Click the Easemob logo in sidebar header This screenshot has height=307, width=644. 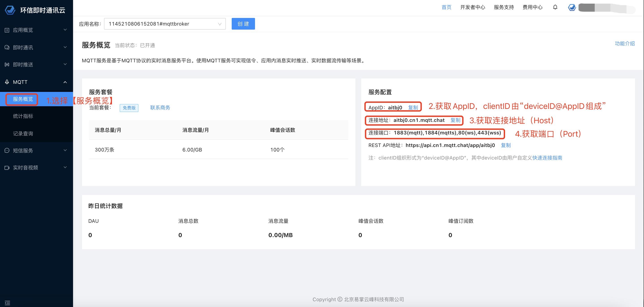pyautogui.click(x=10, y=10)
